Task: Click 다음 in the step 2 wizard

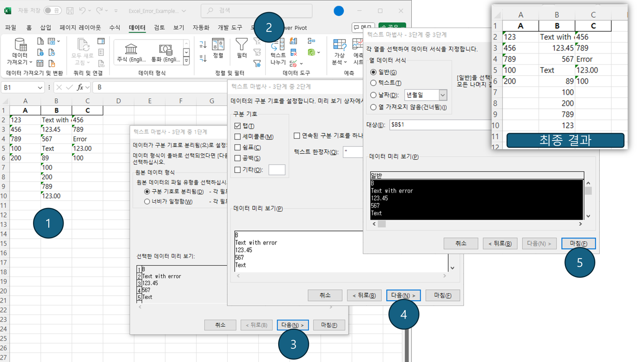Action: click(x=403, y=295)
